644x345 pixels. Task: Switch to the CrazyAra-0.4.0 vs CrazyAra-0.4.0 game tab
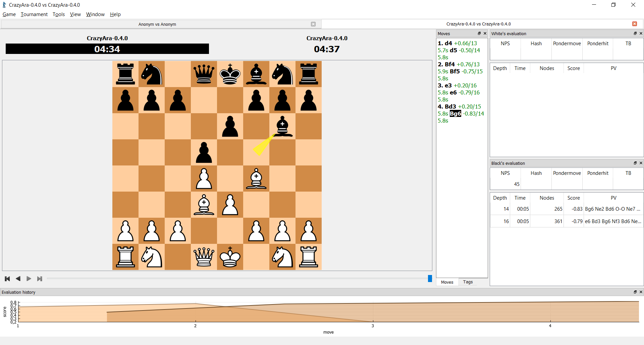(479, 24)
